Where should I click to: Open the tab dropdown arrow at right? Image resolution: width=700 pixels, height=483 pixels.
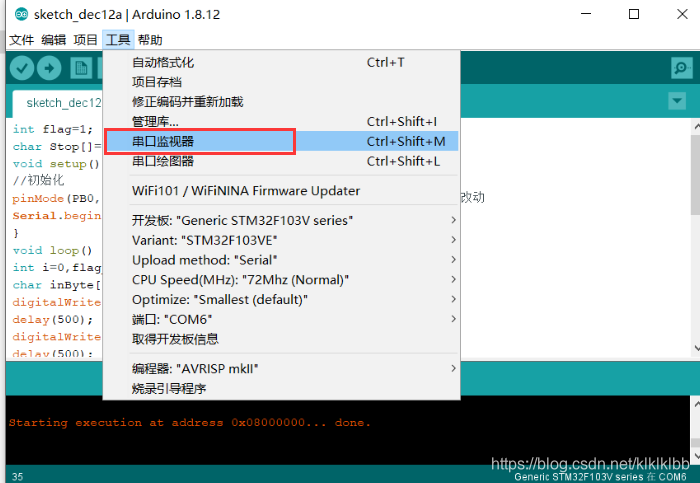click(677, 101)
